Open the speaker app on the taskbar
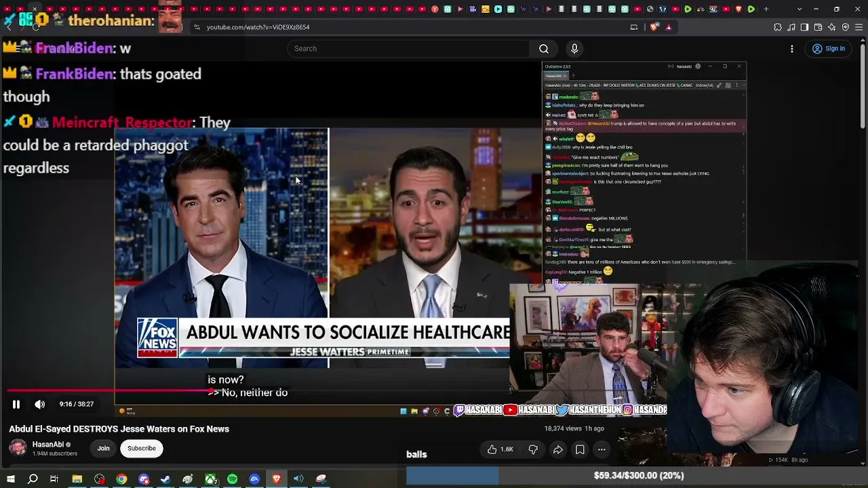 pos(298,479)
